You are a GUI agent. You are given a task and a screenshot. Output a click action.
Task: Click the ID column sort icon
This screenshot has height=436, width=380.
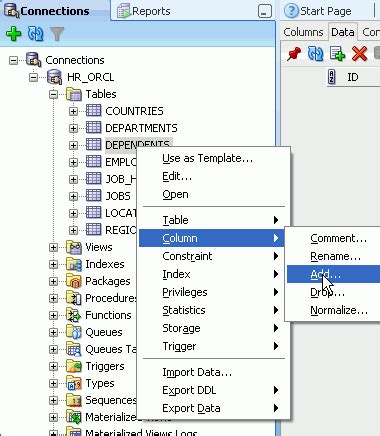[x=331, y=77]
